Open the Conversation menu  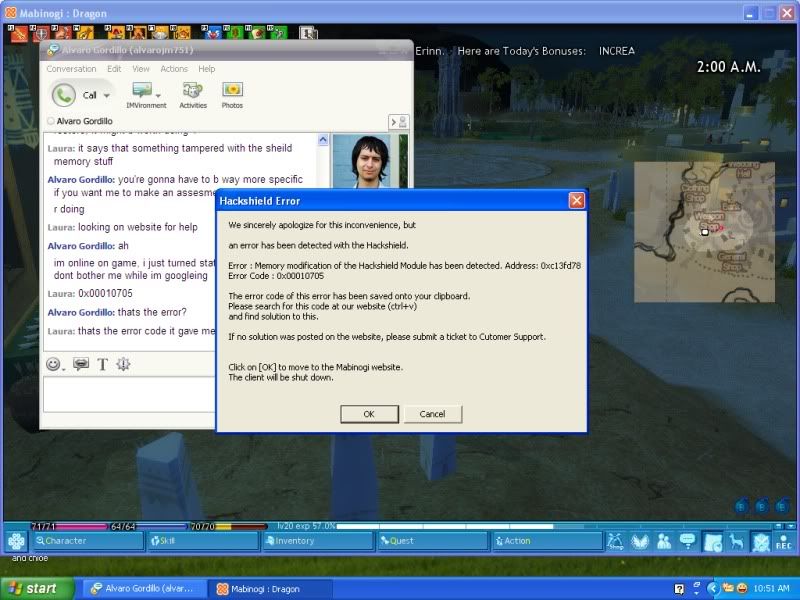tap(71, 69)
